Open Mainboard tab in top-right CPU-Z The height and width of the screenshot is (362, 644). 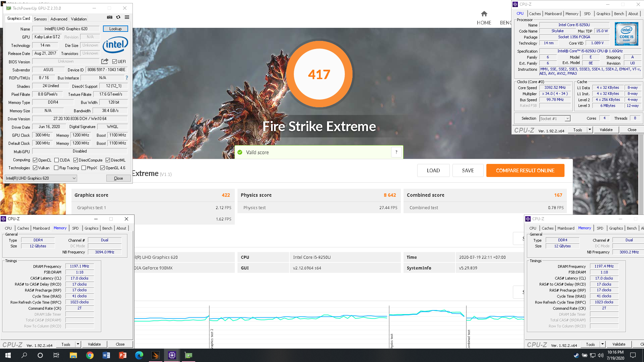[553, 14]
